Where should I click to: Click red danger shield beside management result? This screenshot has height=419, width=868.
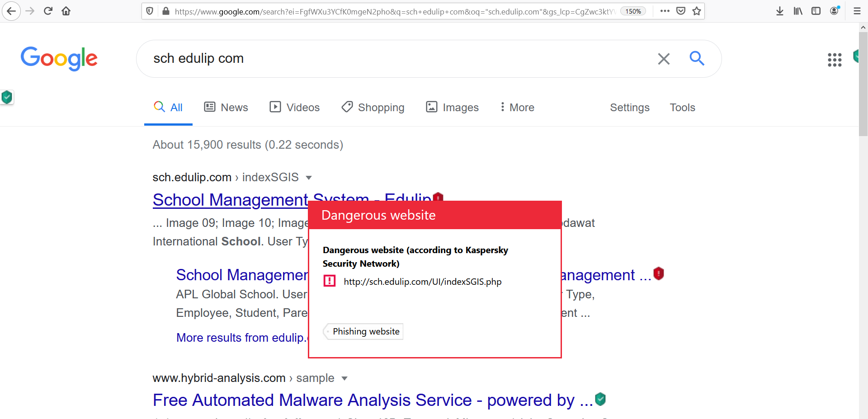coord(659,273)
